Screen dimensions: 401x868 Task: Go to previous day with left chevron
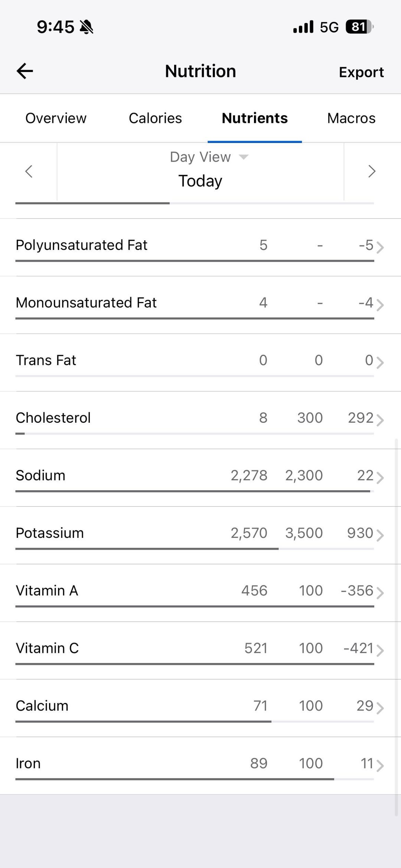29,171
